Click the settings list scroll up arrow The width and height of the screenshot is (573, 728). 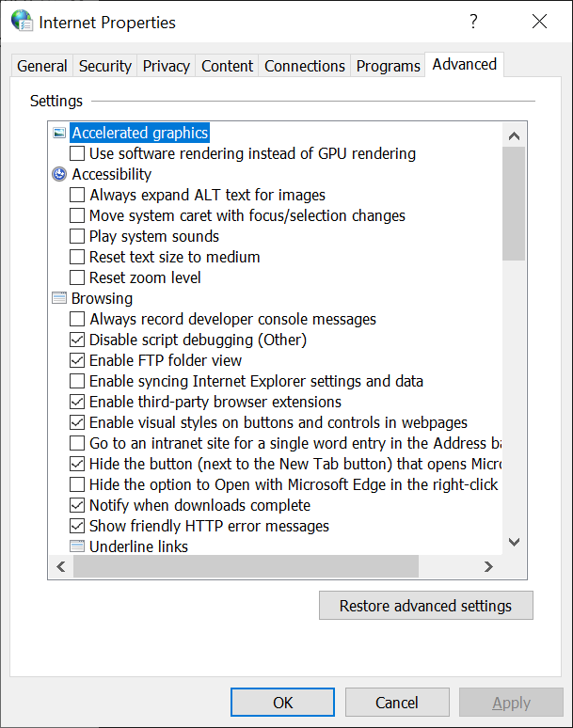[514, 136]
